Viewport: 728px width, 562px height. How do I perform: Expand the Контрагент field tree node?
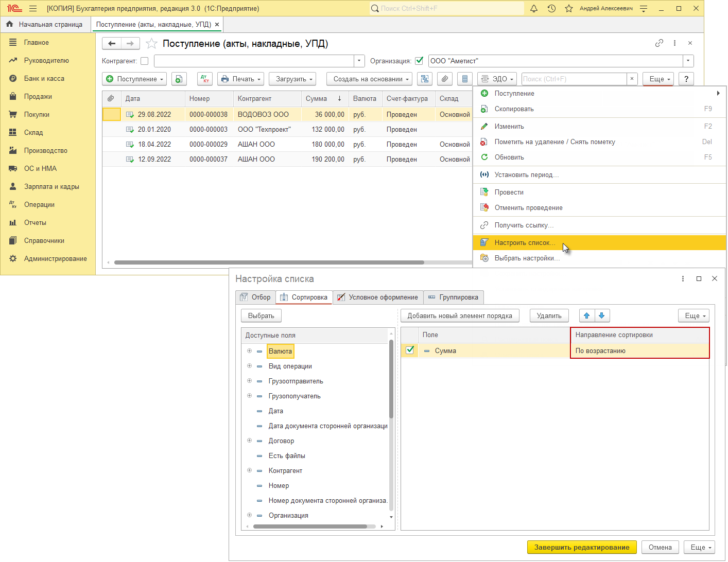click(x=249, y=470)
